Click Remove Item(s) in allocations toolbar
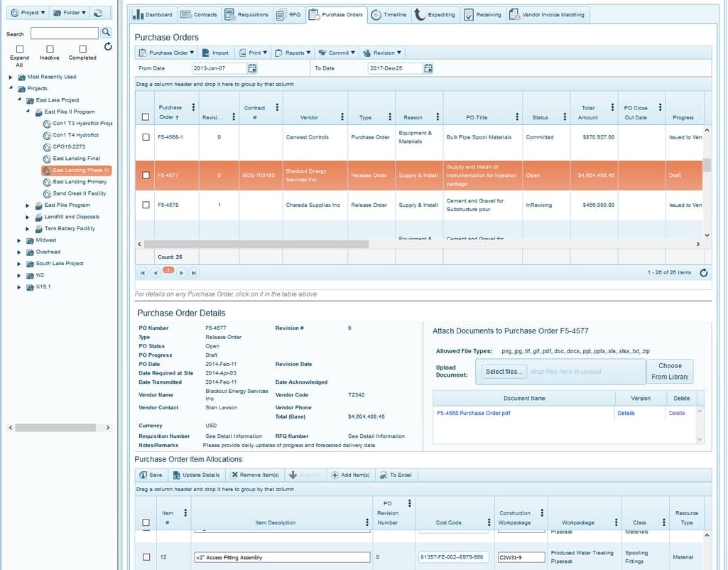This screenshot has width=728, height=570. point(255,475)
